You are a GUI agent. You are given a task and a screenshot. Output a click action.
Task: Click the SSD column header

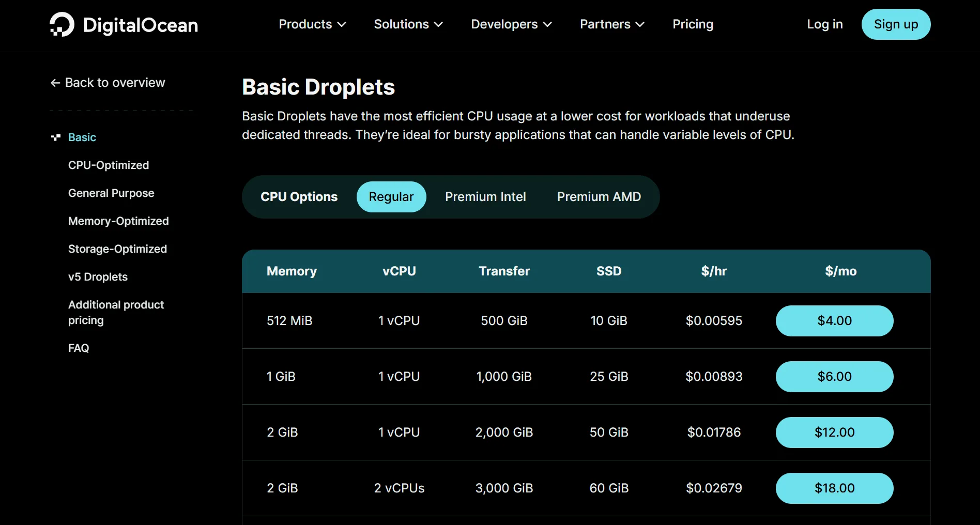point(609,271)
